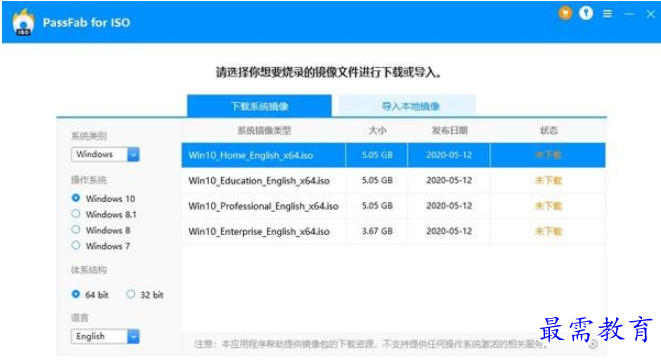Click the 2020-05-12 date of Win10 Professional
Screen dimensions: 661x361
[449, 206]
